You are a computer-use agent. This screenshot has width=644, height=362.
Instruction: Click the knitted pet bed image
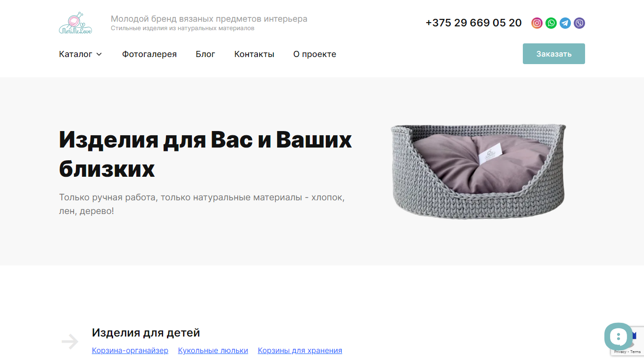(478, 171)
